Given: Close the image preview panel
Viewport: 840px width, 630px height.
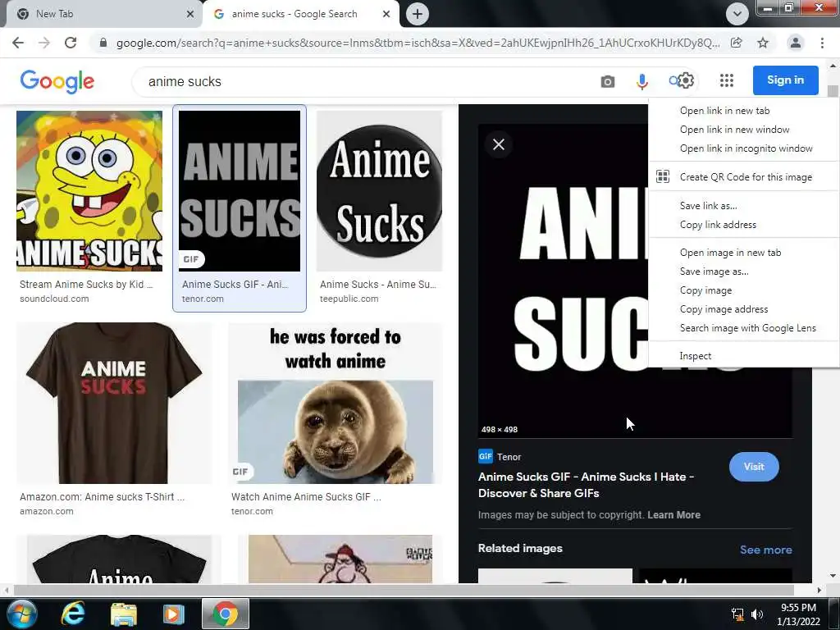Looking at the screenshot, I should click(x=499, y=144).
